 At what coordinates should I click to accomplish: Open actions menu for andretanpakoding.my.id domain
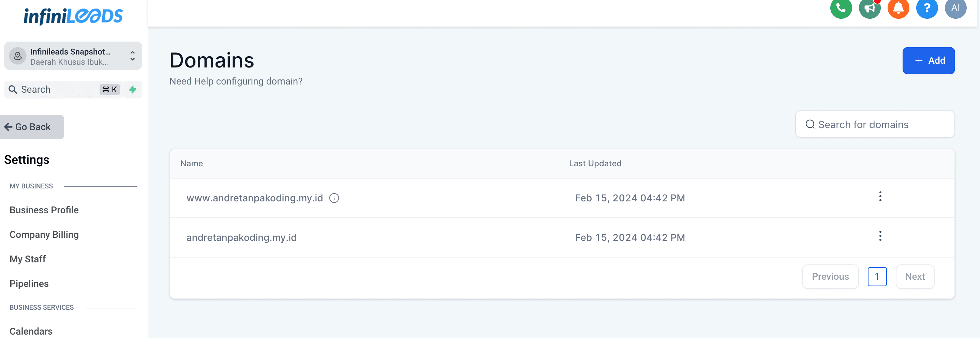[880, 236]
